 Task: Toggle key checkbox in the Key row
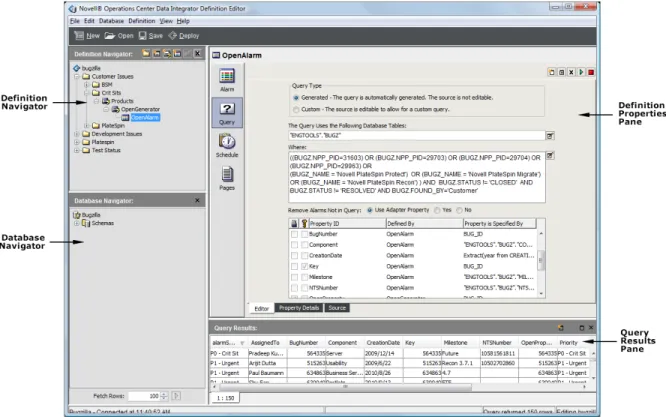[x=305, y=266]
